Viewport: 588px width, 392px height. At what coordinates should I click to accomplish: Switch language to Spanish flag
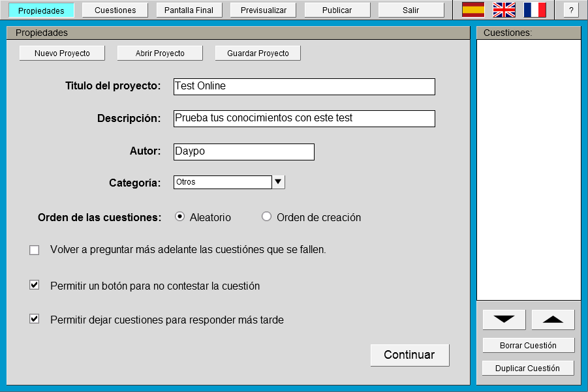click(473, 10)
